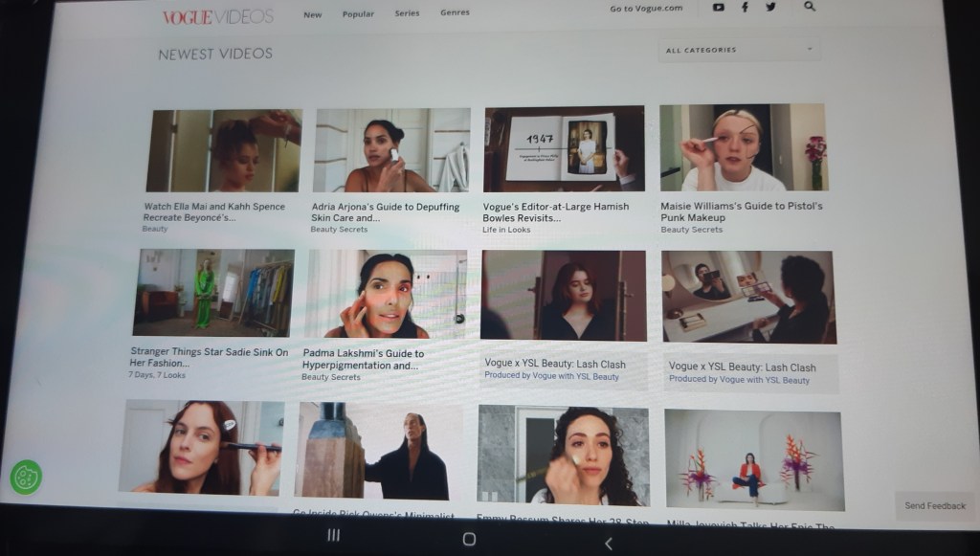
Task: Open Padma Lakshmi's Hyperpigmentation guide thumbnail
Action: click(x=387, y=295)
